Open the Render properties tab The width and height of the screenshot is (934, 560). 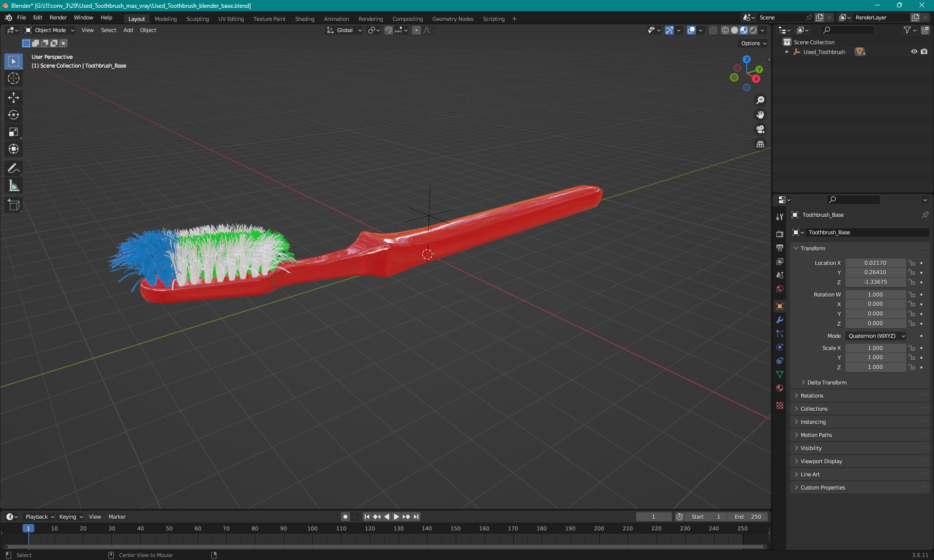click(x=780, y=234)
